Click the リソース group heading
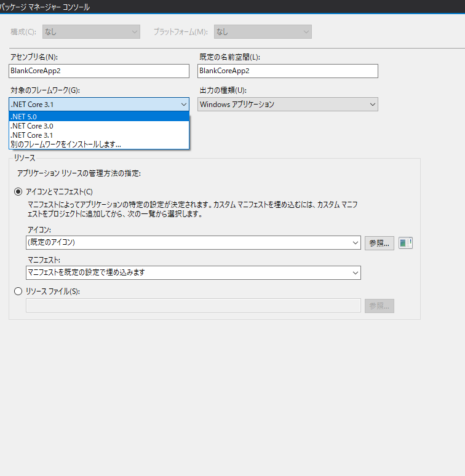Screen dimensions: 465x476 pyautogui.click(x=25, y=158)
